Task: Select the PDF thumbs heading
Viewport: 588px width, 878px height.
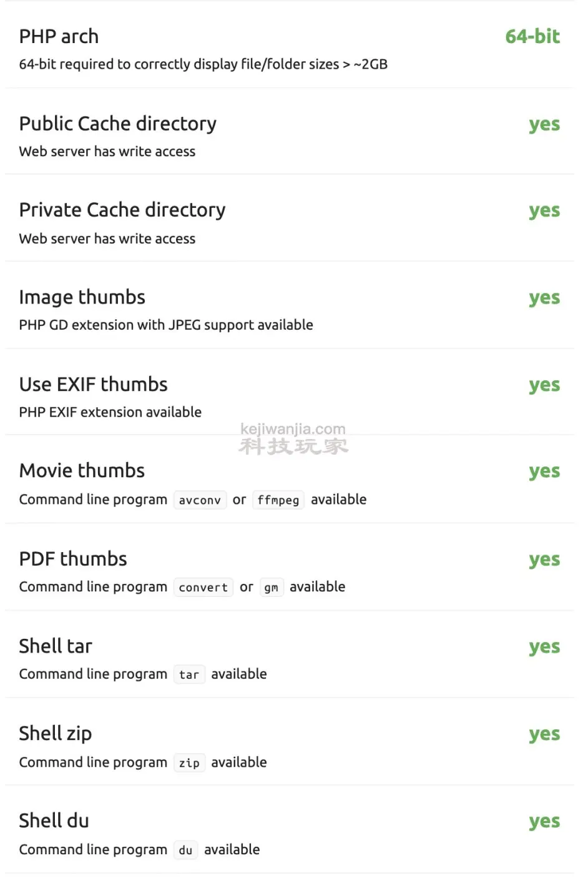Action: point(73,559)
